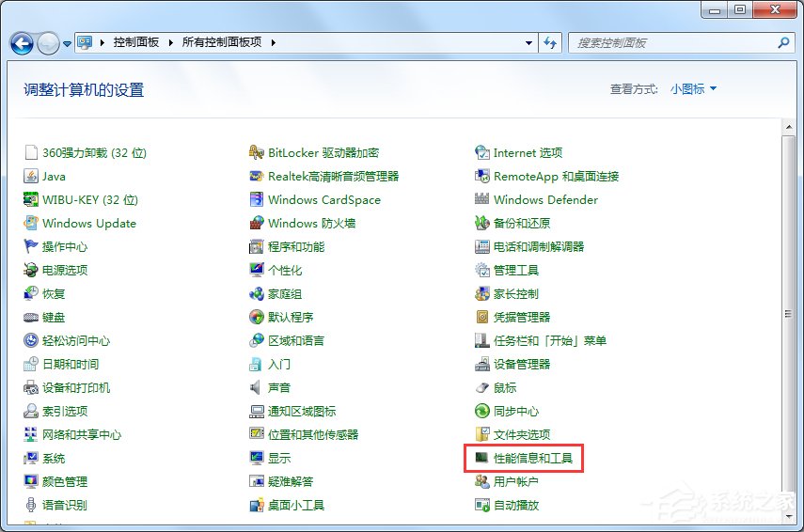Open the 位置和其他传感器 link

click(313, 434)
